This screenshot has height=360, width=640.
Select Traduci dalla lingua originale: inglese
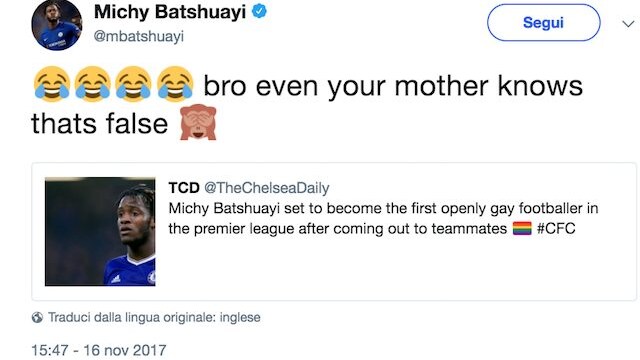154,318
